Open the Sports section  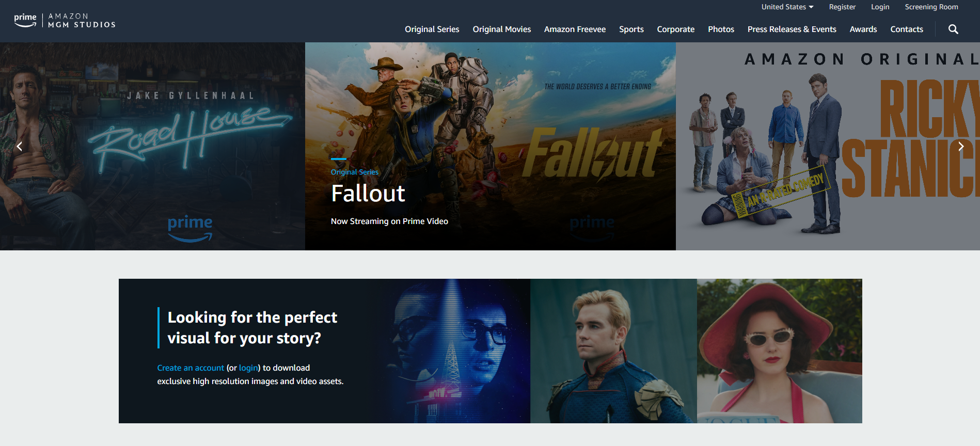coord(631,29)
